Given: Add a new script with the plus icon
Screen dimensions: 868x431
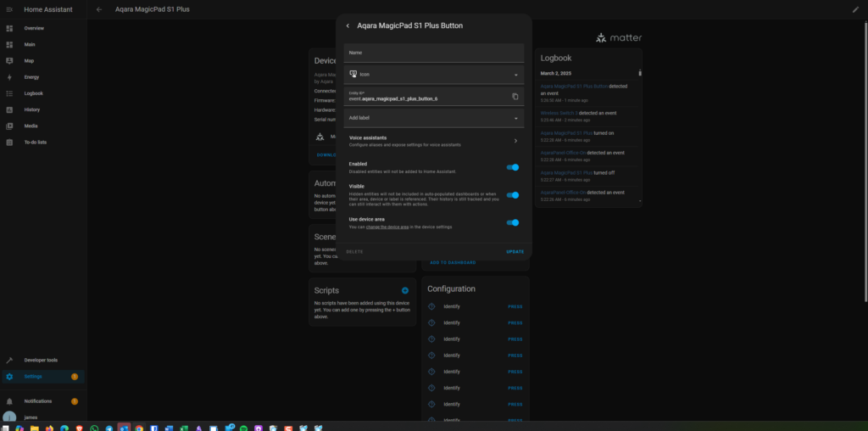Looking at the screenshot, I should [405, 290].
